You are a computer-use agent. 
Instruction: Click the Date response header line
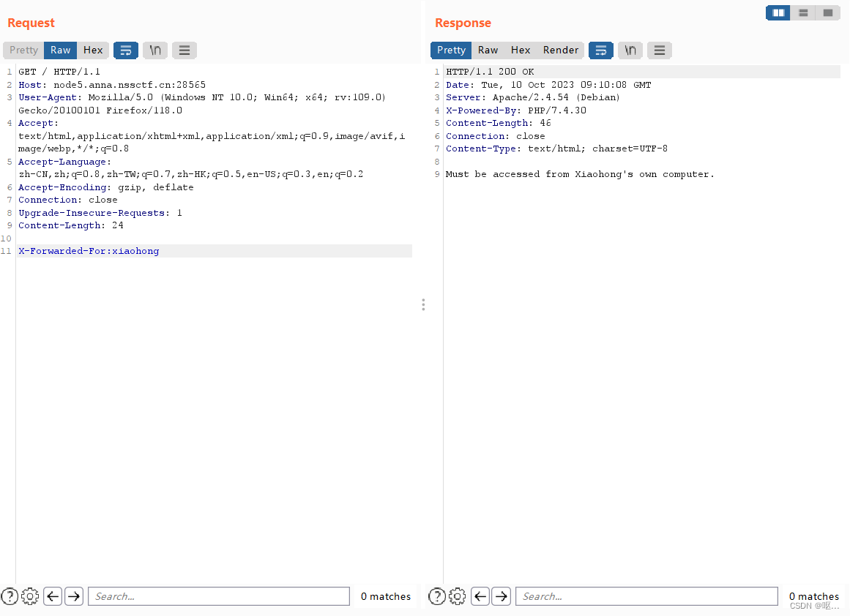[x=548, y=85]
